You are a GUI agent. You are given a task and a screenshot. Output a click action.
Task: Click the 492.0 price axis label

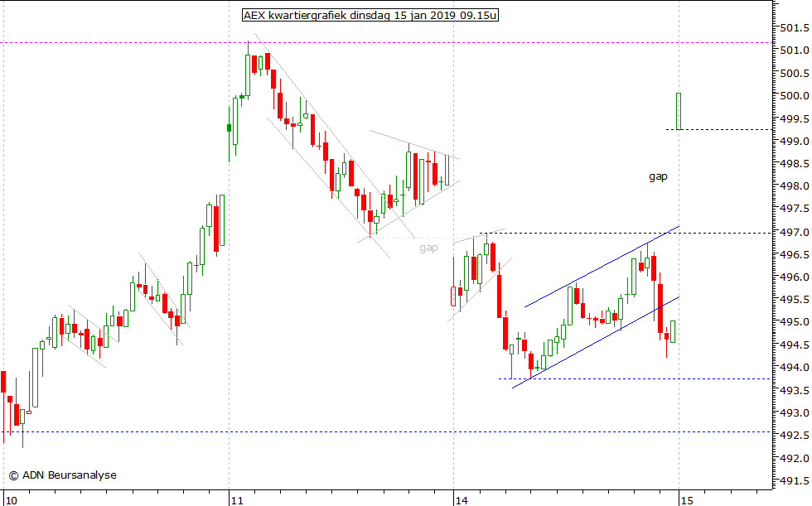[x=795, y=459]
